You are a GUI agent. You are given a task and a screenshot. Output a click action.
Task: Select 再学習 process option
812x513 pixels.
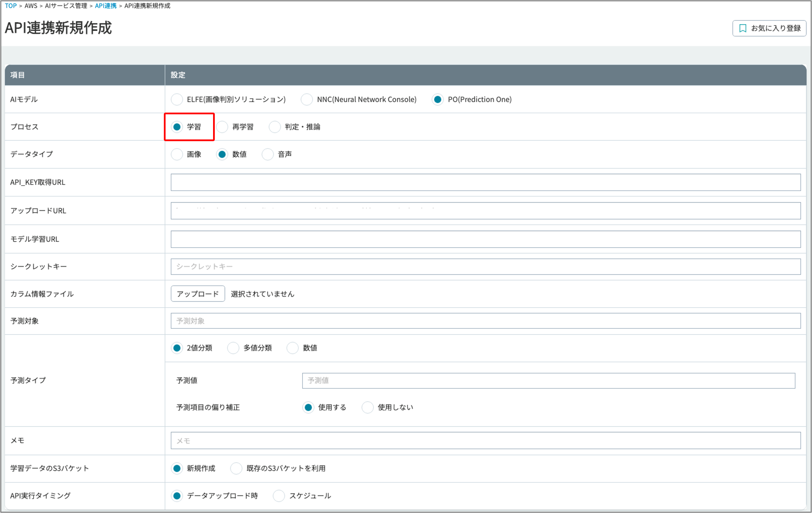point(222,127)
